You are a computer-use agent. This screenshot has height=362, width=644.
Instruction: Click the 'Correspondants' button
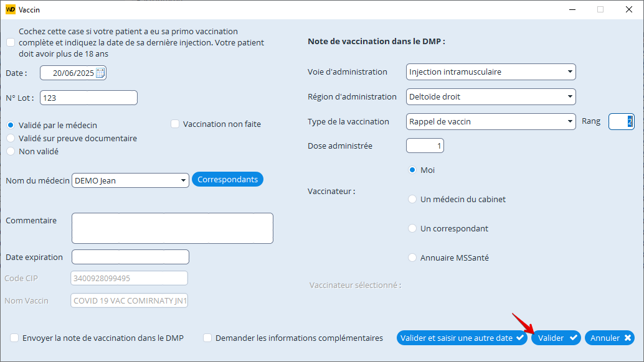[227, 179]
